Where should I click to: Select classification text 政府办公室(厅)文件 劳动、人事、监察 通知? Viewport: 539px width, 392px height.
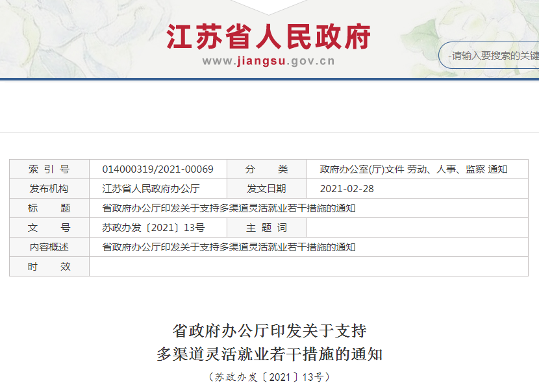tap(414, 169)
